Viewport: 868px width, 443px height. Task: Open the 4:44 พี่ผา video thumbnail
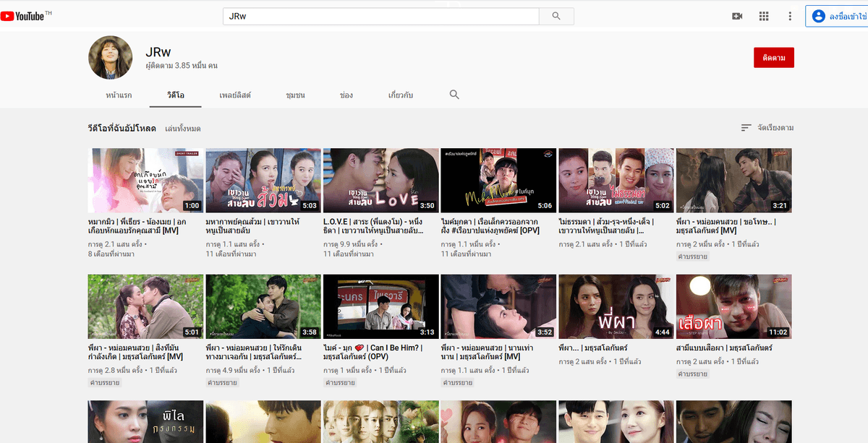point(616,307)
